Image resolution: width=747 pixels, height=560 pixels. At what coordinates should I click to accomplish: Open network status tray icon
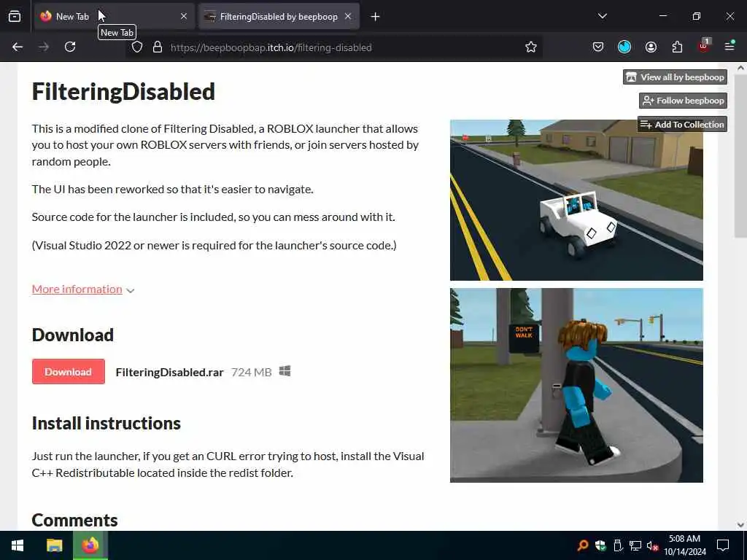[635, 545]
